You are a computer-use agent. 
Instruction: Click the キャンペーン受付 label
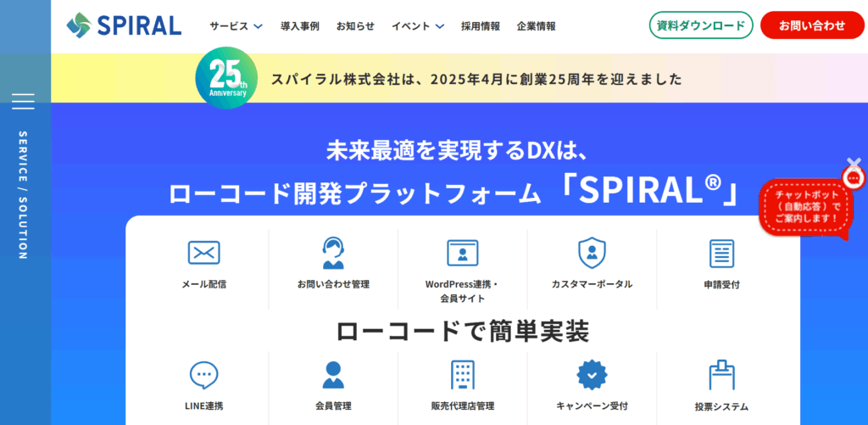coord(592,405)
